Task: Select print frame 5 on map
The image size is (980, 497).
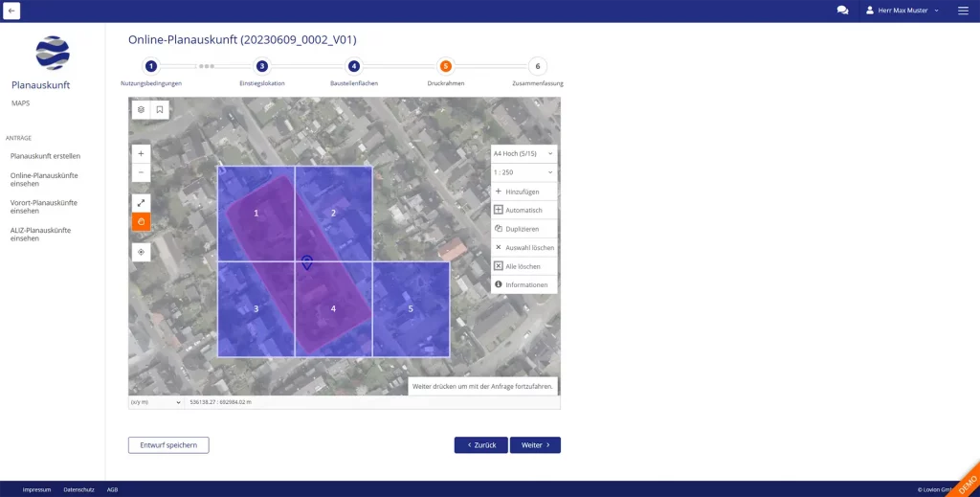Action: coord(411,309)
